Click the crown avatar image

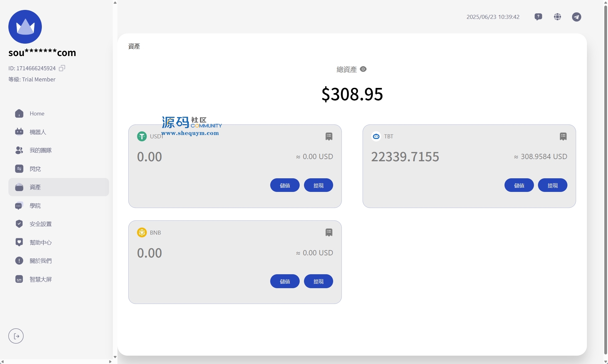click(25, 27)
